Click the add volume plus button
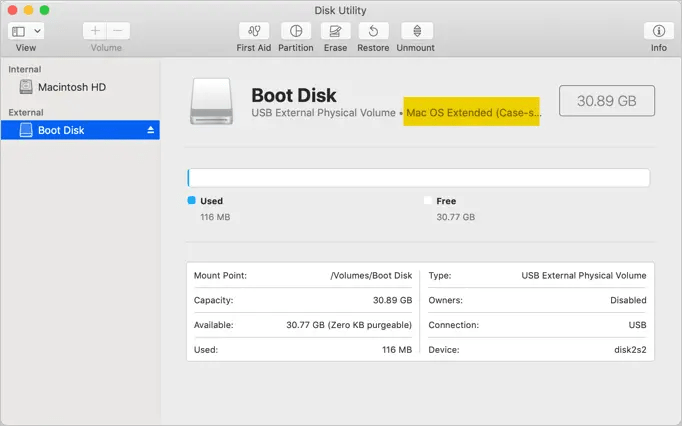682x426 pixels. 95,31
